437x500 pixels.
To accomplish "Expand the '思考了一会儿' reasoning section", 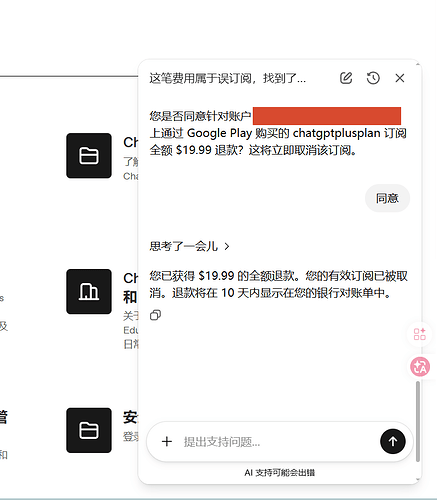I will pos(189,246).
